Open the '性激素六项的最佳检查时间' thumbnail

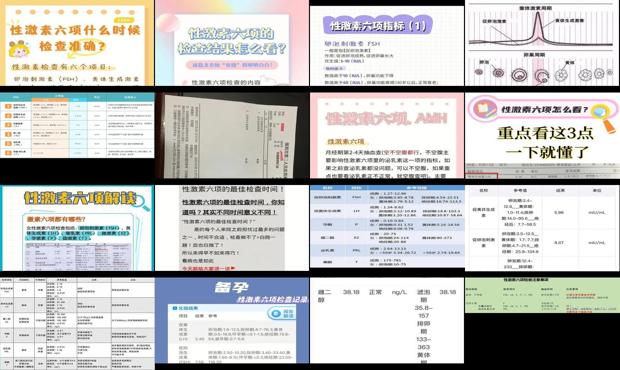click(x=232, y=228)
